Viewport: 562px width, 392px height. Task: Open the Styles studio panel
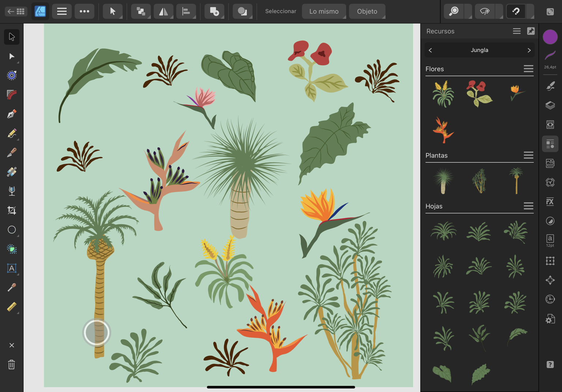(x=550, y=221)
